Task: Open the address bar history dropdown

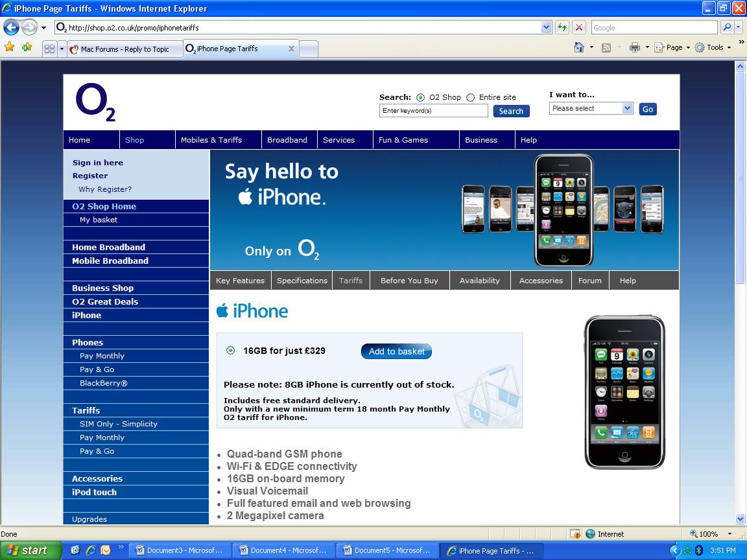Action: [x=545, y=27]
